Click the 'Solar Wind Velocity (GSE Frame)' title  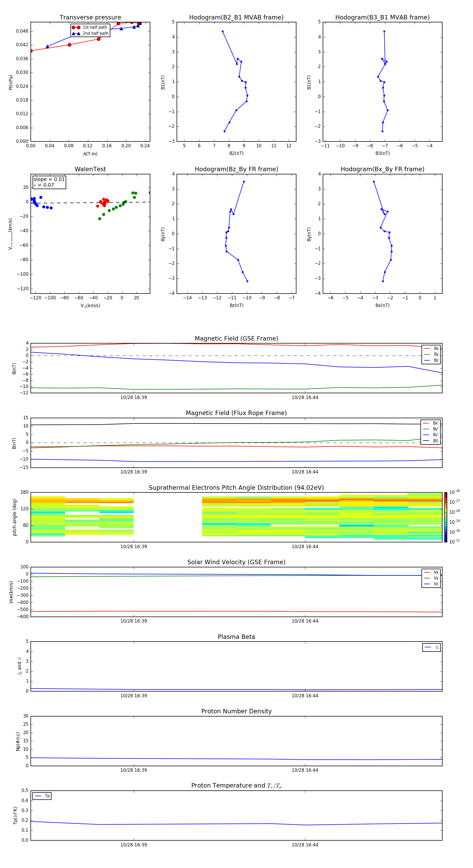click(x=236, y=562)
